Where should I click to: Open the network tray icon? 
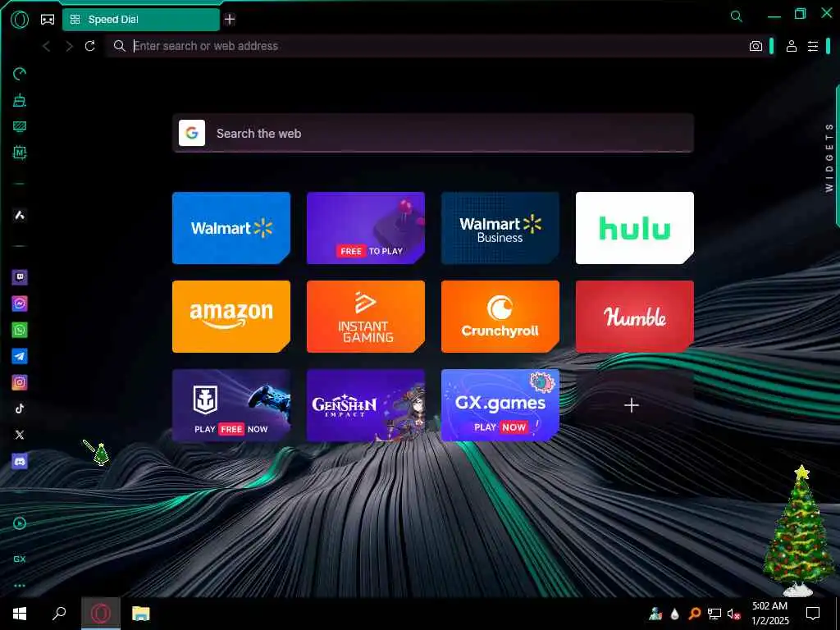click(714, 614)
